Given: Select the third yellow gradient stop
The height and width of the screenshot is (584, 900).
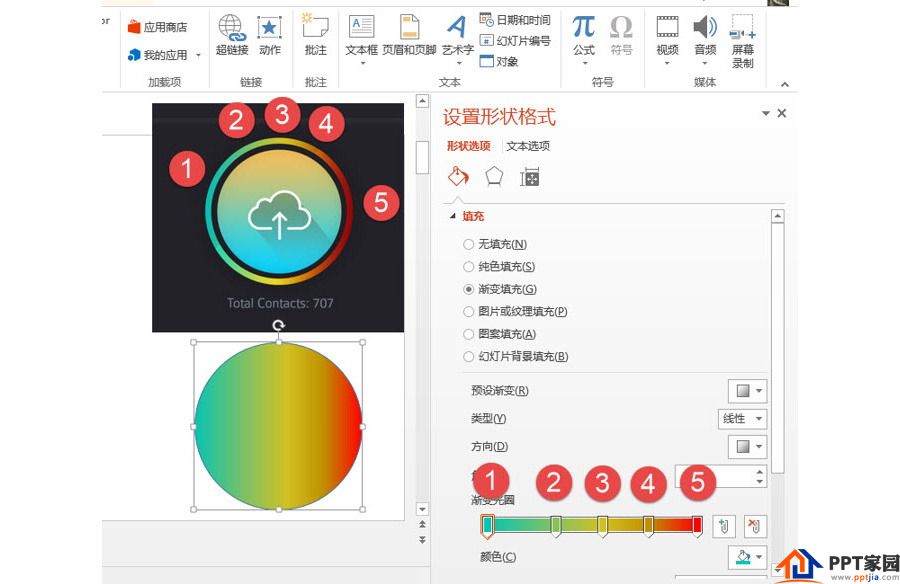Looking at the screenshot, I should (602, 525).
